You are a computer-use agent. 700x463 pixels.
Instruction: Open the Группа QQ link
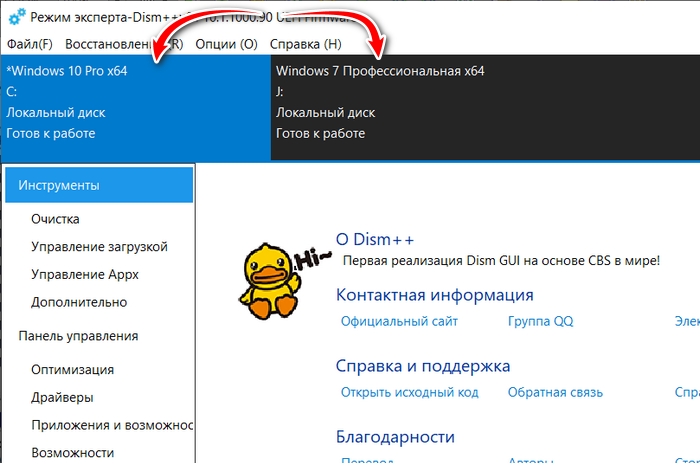[540, 321]
